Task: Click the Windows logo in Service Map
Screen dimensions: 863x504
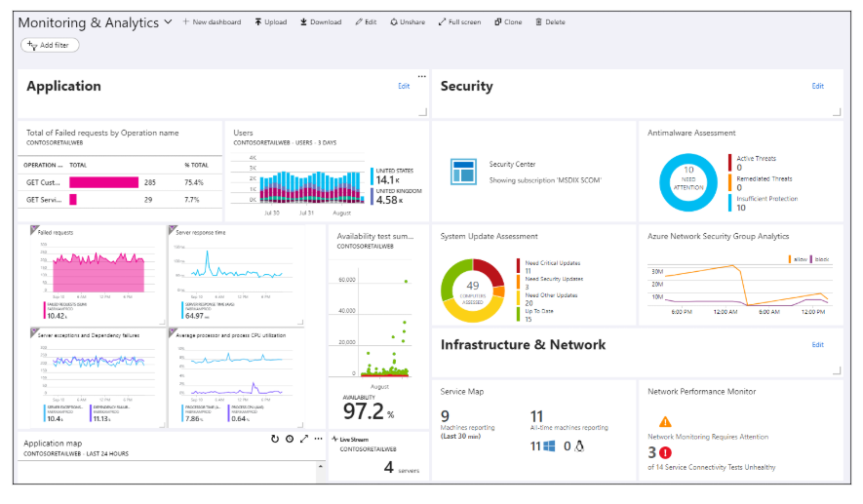Action: click(547, 446)
